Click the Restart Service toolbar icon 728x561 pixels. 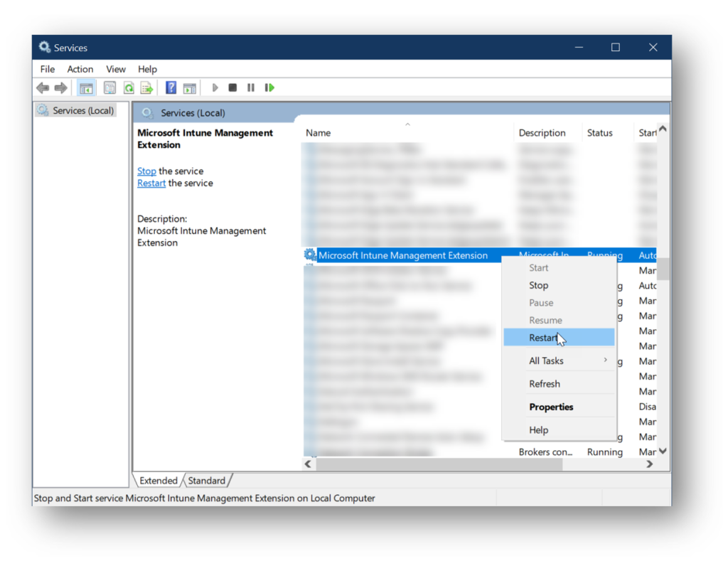coord(269,87)
